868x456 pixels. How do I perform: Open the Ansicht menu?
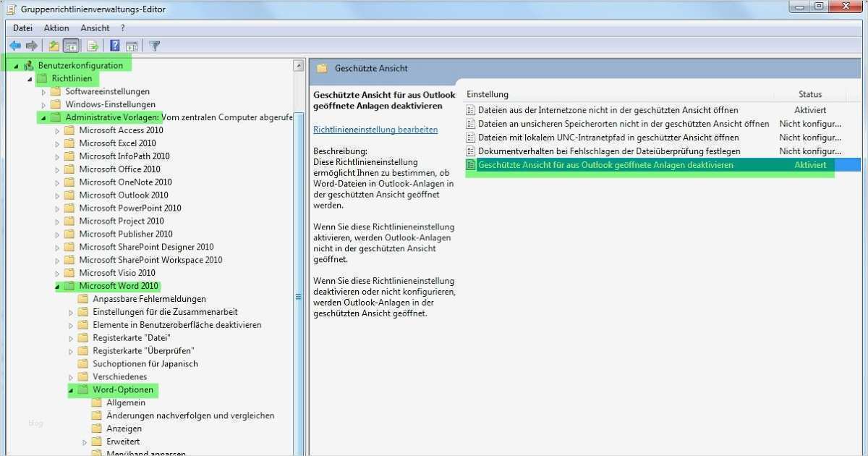tap(95, 28)
